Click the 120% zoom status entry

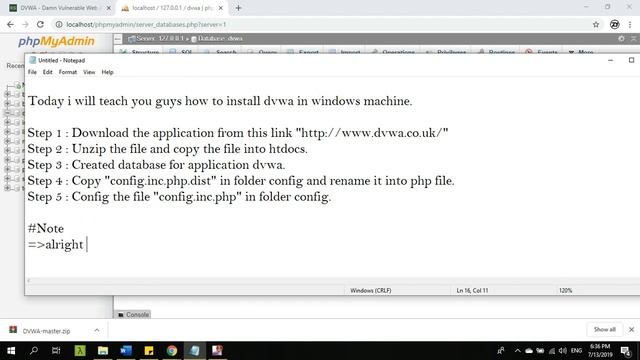565,291
